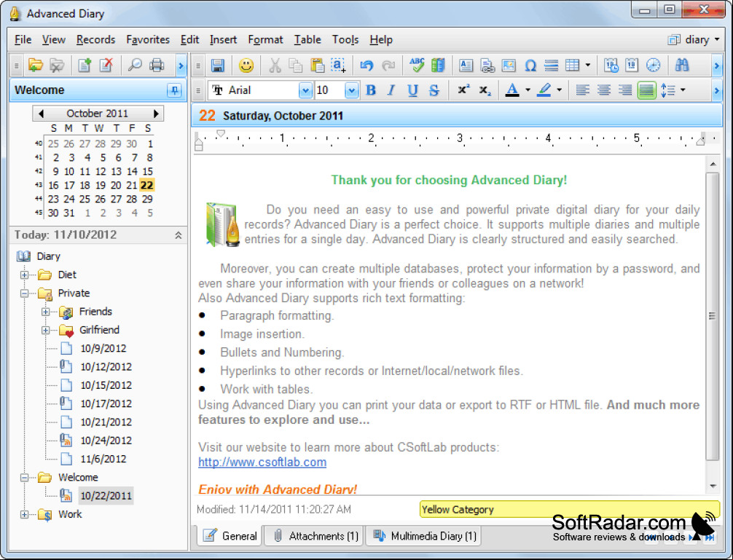733x560 pixels.
Task: Click the Select All icon
Action: [x=338, y=66]
